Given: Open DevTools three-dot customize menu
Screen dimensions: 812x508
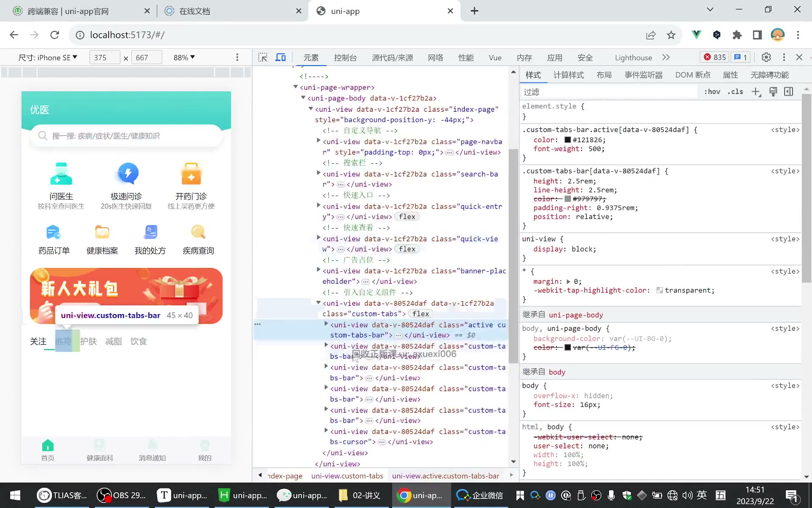Looking at the screenshot, I should 784,57.
